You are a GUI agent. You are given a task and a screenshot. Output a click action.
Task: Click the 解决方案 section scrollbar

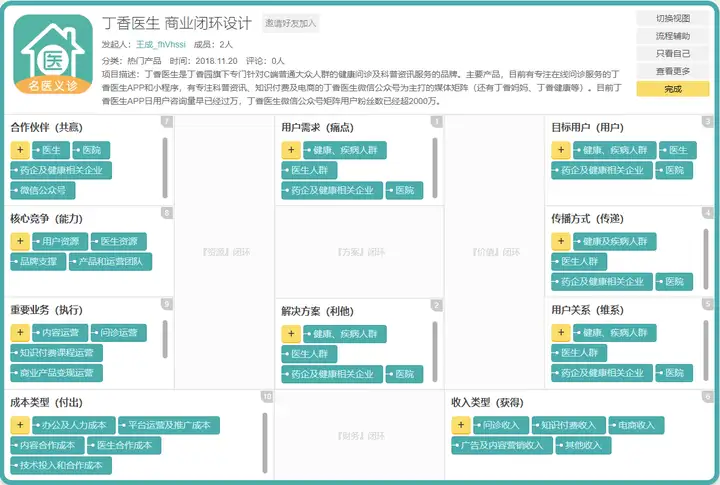click(435, 351)
